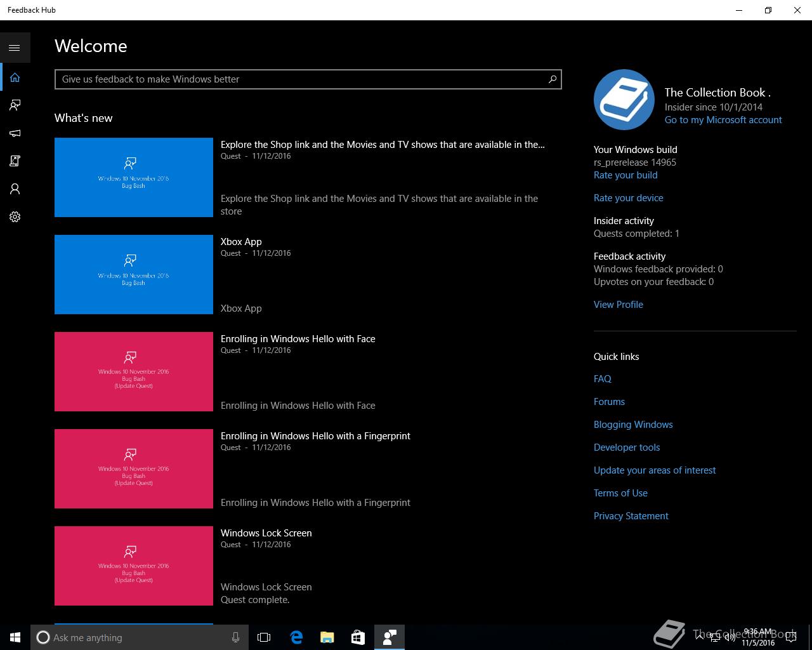The image size is (812, 650).
Task: Click the Rate your build link
Action: tap(625, 175)
